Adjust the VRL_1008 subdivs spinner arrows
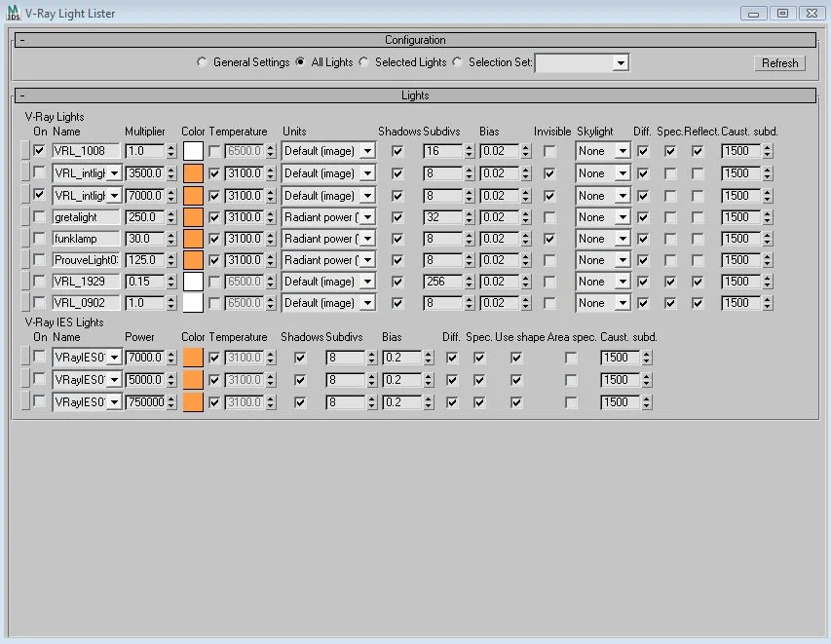The image size is (831, 644). click(x=469, y=151)
